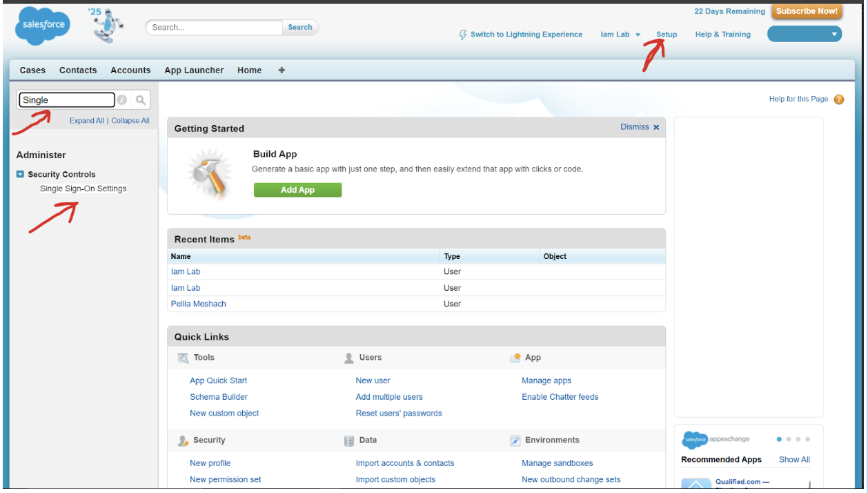Open Pellia Meshach in Recent Items
The image size is (868, 493).
pyautogui.click(x=199, y=304)
